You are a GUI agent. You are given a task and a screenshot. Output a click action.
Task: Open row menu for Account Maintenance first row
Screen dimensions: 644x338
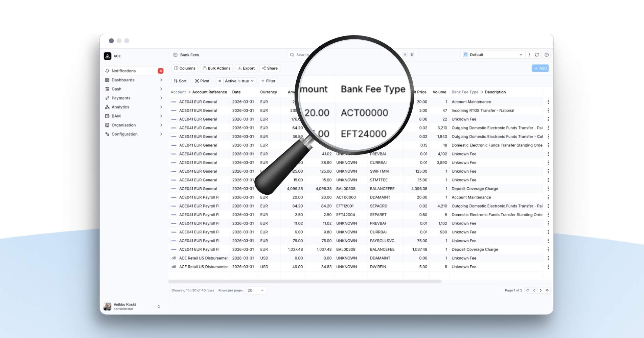pos(548,102)
